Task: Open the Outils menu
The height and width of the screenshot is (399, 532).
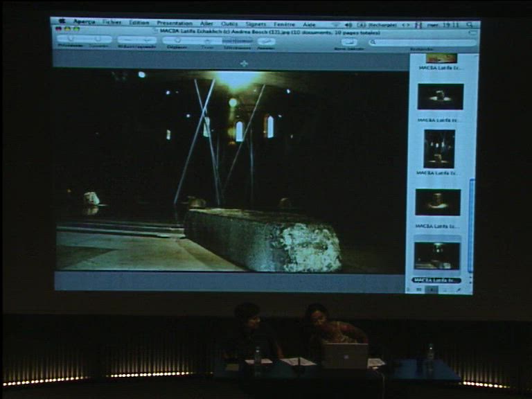Action: (x=229, y=24)
